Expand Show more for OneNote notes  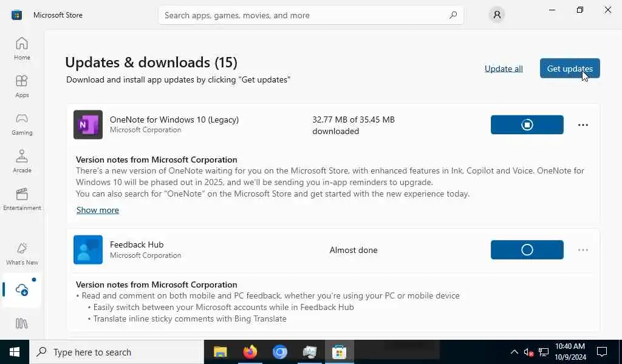tap(98, 210)
